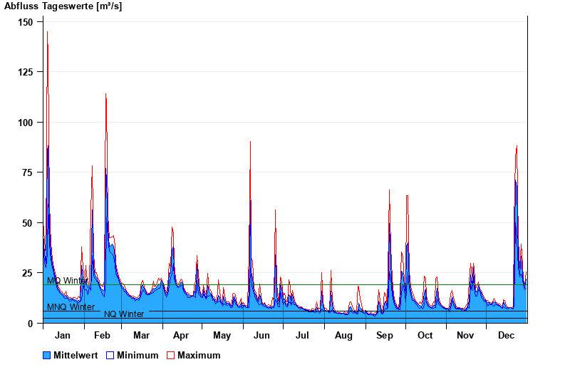Click the NQ Winter line label
The height and width of the screenshot is (392, 570).
pyautogui.click(x=124, y=314)
